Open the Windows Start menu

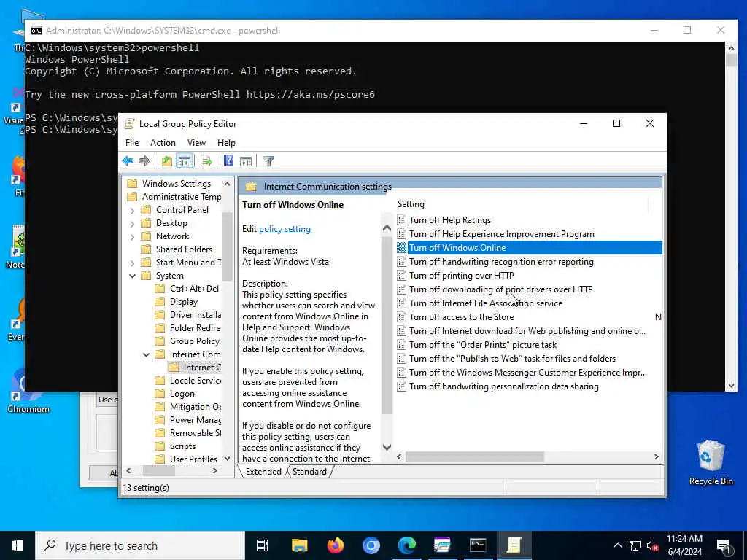18,545
